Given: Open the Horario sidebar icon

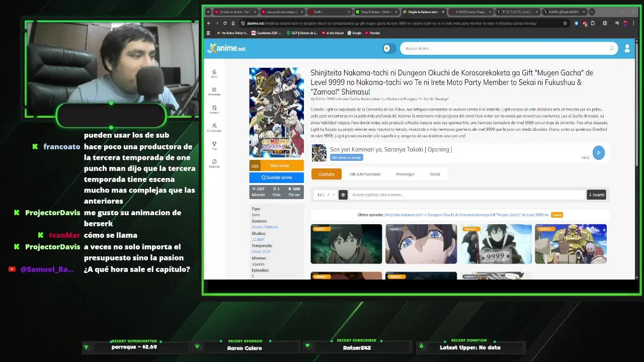Looking at the screenshot, I should 214,110.
